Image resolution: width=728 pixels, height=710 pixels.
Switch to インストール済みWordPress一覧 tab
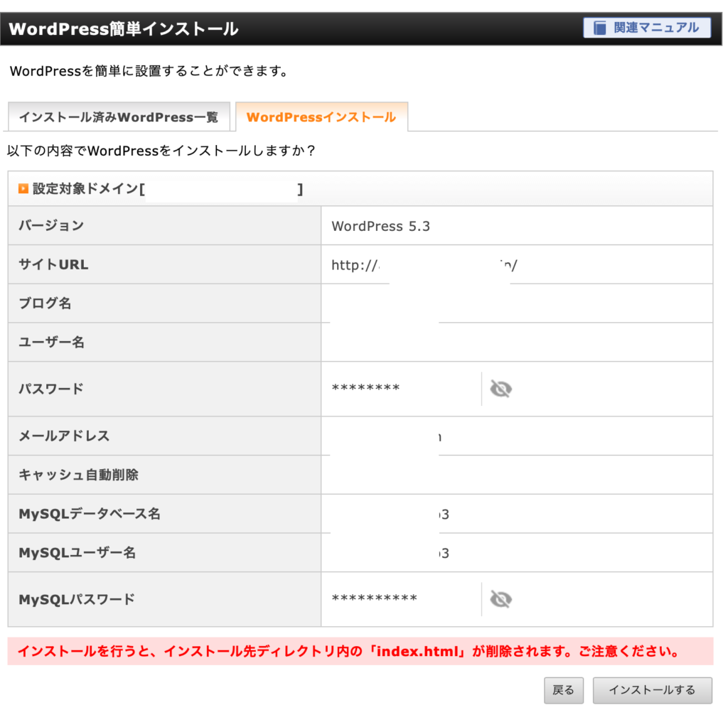[x=119, y=117]
